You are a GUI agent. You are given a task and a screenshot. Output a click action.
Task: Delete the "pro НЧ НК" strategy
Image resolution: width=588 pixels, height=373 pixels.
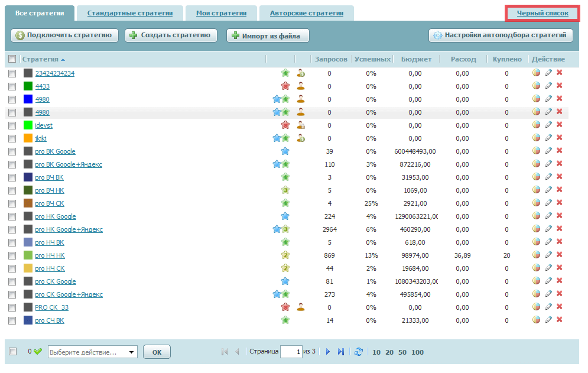559,254
